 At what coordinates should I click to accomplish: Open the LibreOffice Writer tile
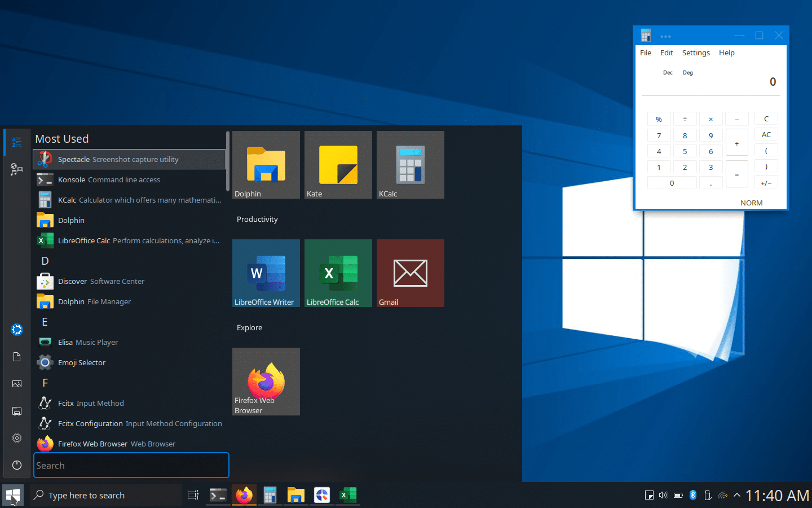coord(266,273)
